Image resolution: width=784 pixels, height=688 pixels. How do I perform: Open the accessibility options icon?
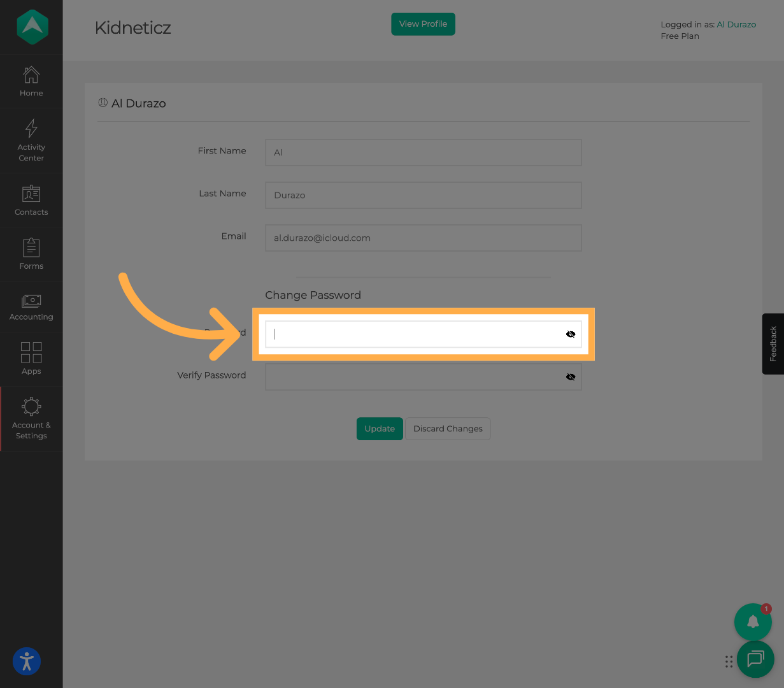[x=26, y=661]
